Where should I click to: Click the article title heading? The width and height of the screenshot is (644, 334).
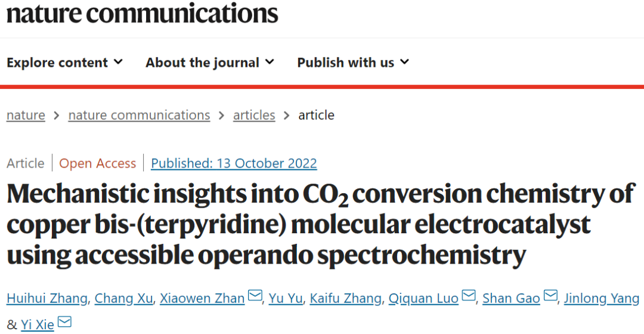tap(320, 224)
